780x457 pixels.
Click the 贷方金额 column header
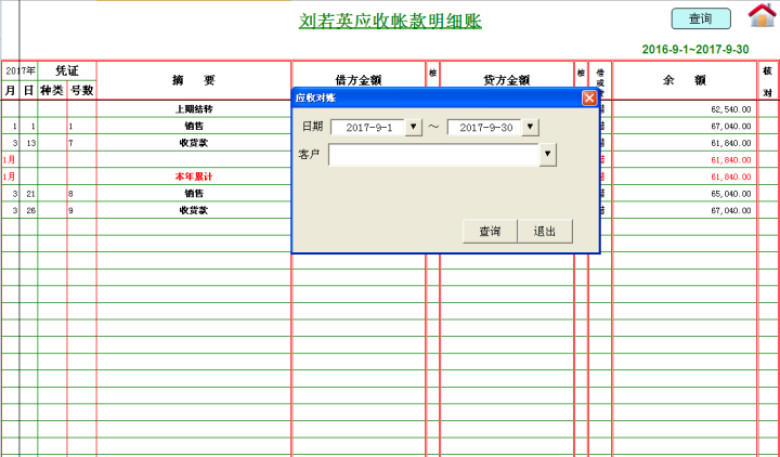point(506,80)
